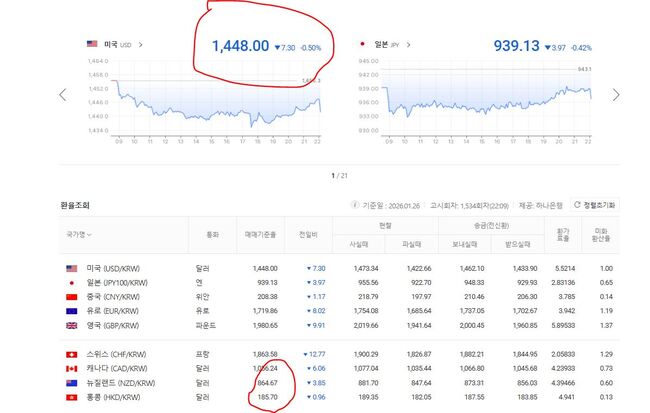Click the Japan flag above JPY chart
The image size is (650, 413).
(x=362, y=44)
